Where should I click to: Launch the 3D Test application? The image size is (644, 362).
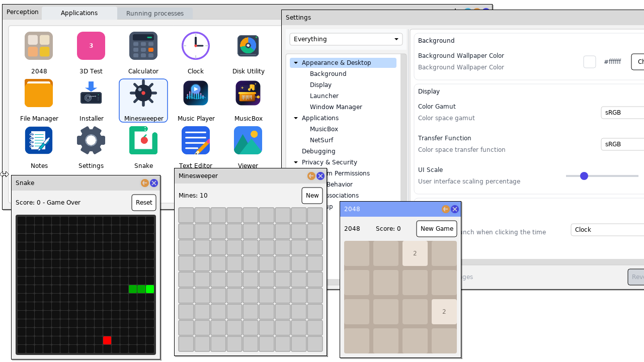pyautogui.click(x=91, y=46)
